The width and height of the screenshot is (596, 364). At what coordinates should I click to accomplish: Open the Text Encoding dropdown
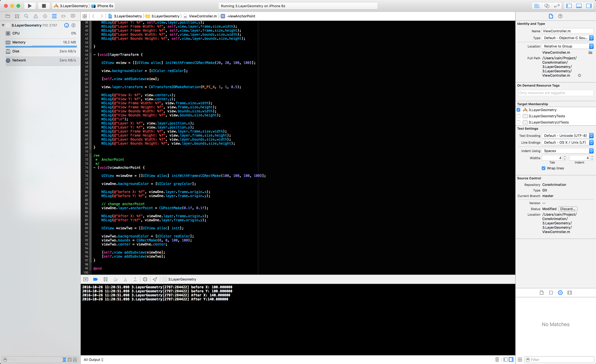coord(567,136)
